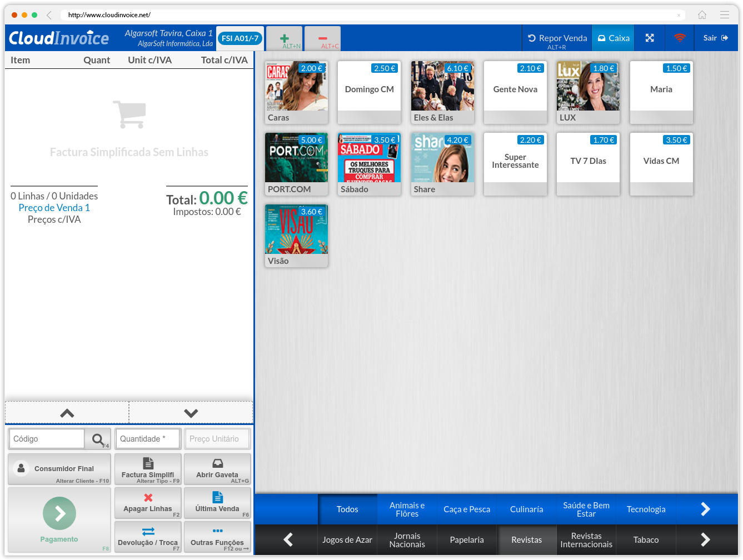The height and width of the screenshot is (560, 743).
Task: Show previous categories with the dark-bar left arrow
Action: (288, 539)
